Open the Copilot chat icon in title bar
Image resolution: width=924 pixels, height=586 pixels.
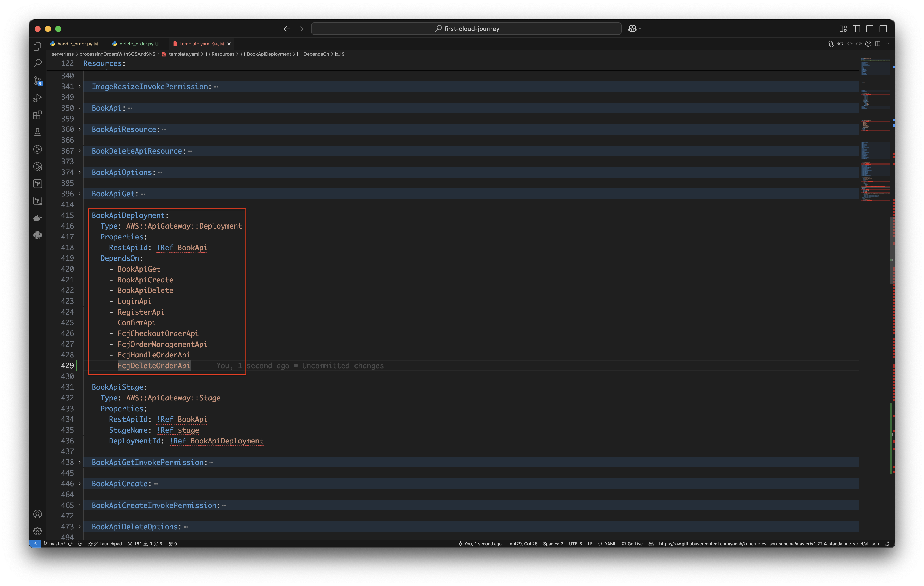point(632,29)
